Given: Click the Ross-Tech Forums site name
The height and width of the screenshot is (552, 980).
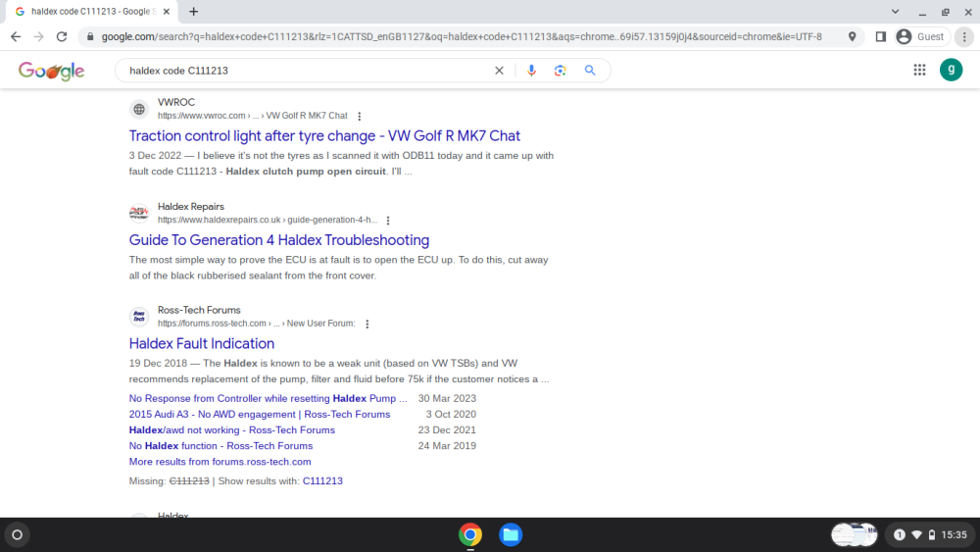Looking at the screenshot, I should point(199,310).
